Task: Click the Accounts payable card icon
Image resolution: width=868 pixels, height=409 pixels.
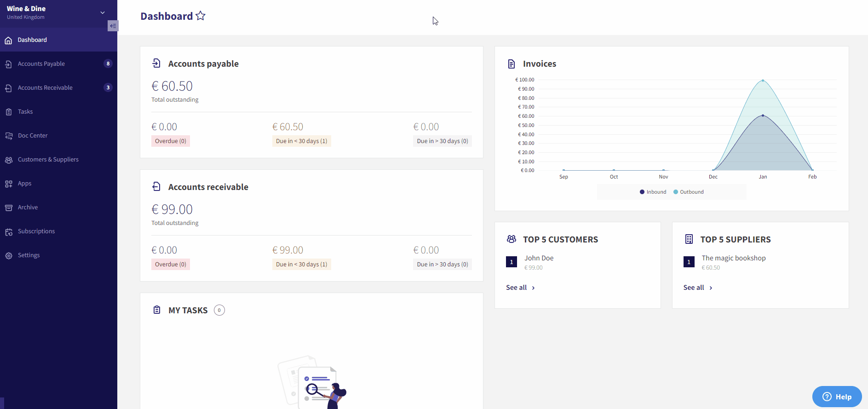Action: pyautogui.click(x=156, y=63)
